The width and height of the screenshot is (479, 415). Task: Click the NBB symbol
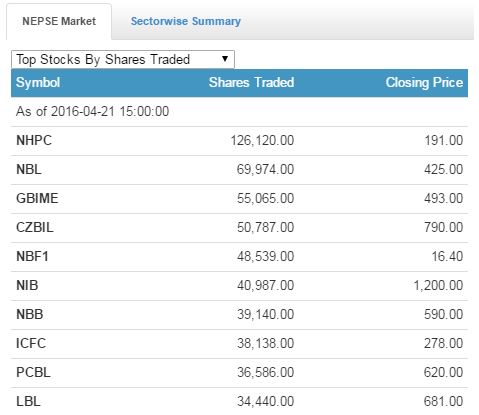coord(30,314)
